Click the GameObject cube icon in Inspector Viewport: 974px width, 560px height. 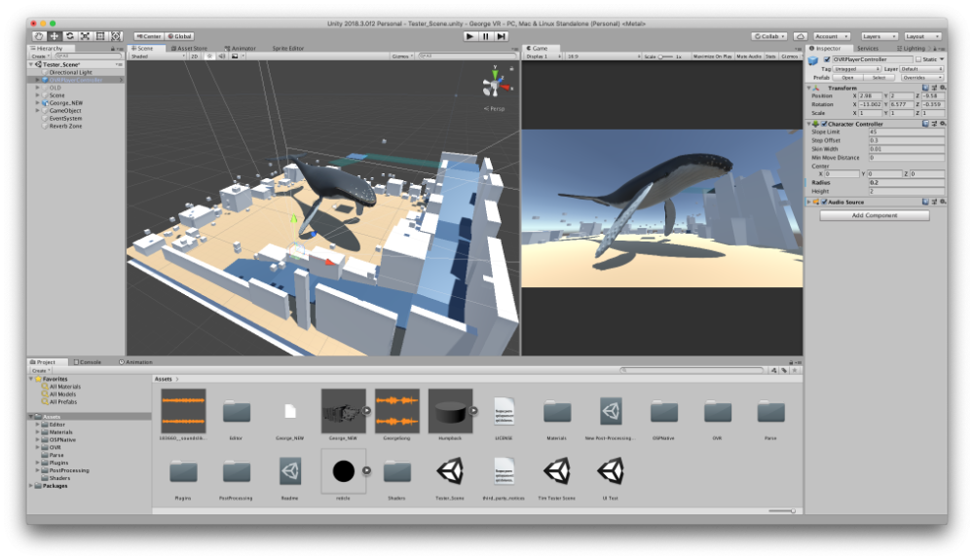[813, 60]
